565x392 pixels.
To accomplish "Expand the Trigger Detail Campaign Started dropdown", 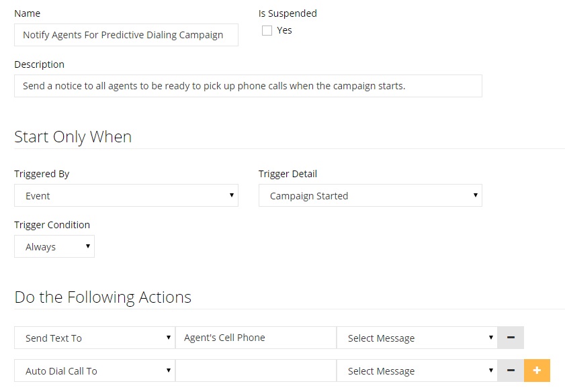I will pos(370,195).
